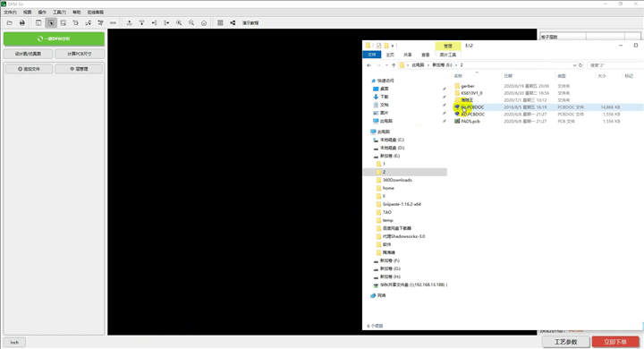This screenshot has height=349, width=644.
Task: Switch to the 共享 ribbon tab in Explorer
Action: (x=408, y=55)
